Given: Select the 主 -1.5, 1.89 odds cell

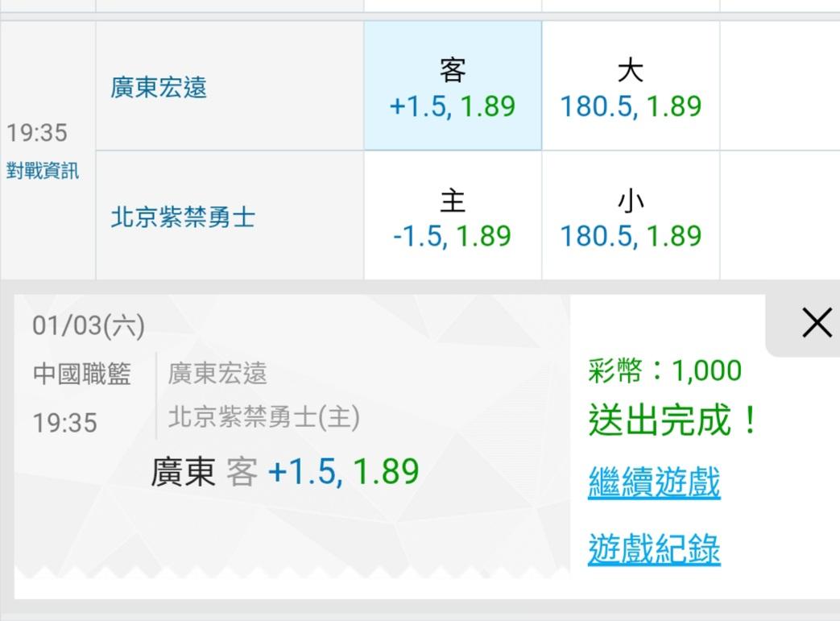Looking at the screenshot, I should tap(452, 216).
